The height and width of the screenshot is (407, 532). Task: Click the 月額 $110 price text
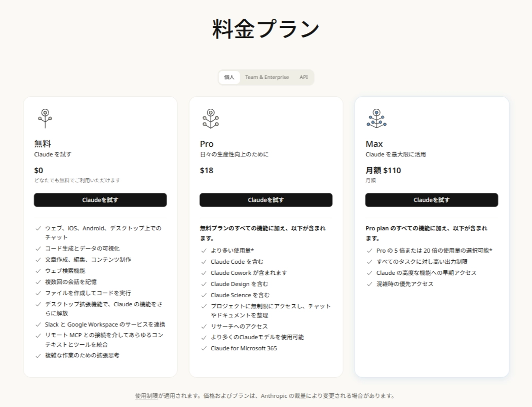pos(383,171)
